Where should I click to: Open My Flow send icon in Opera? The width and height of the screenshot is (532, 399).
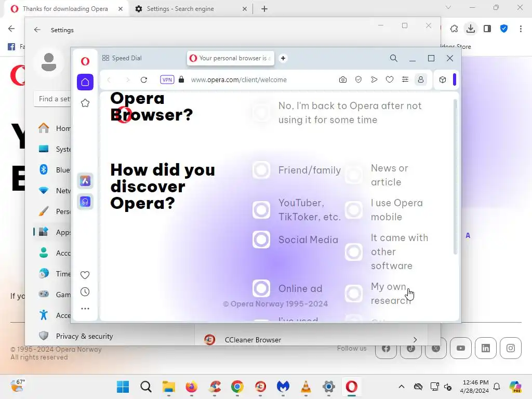pos(374,79)
